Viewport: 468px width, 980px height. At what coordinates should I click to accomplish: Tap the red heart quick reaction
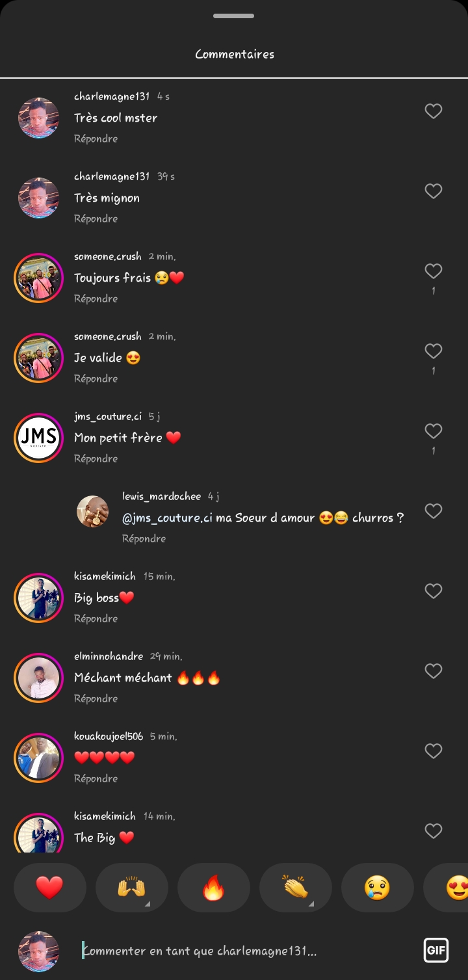click(x=49, y=888)
